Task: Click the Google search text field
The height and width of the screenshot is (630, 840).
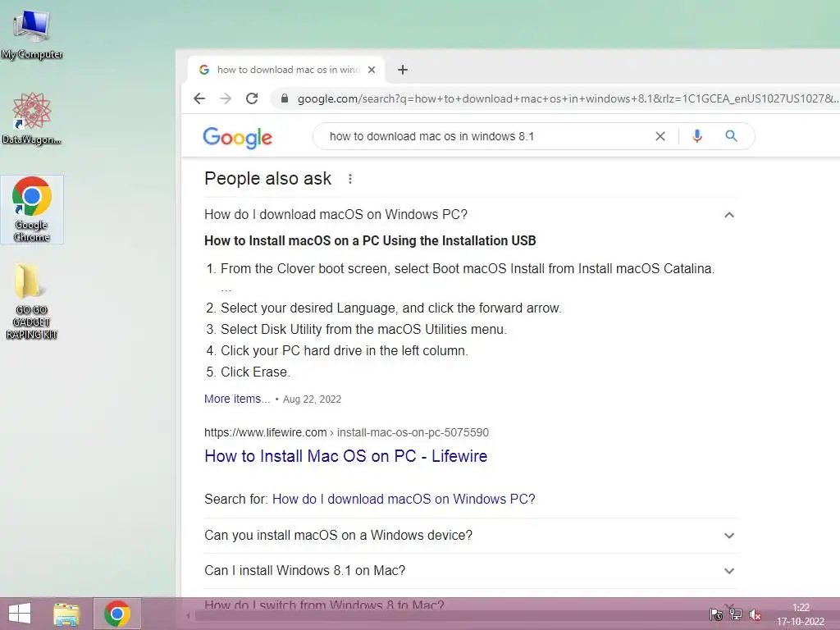Action: [x=485, y=136]
